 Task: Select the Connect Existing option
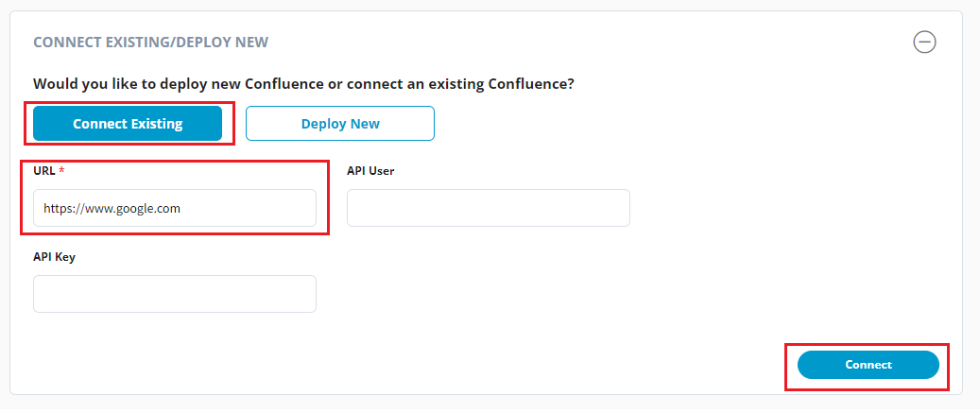128,123
